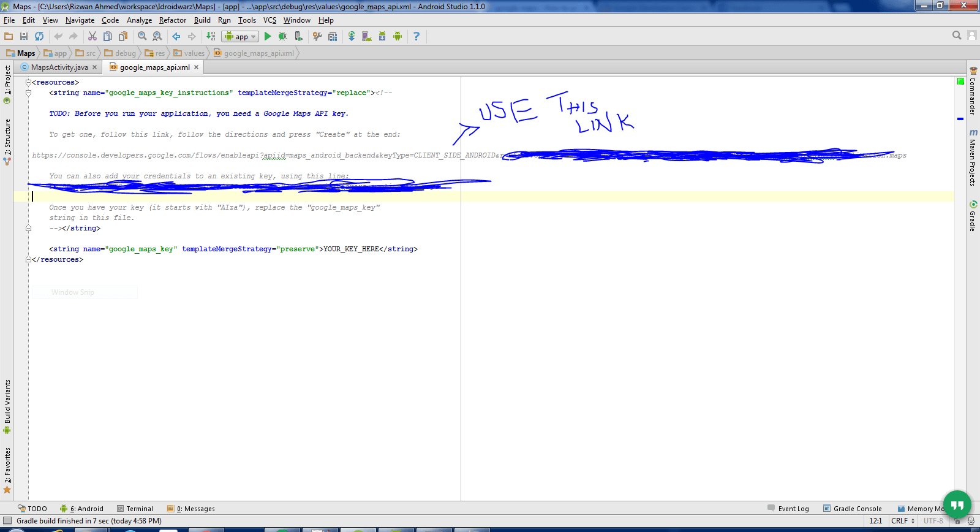The height and width of the screenshot is (532, 980).
Task: Click the Undo arrow icon
Action: coord(58,36)
